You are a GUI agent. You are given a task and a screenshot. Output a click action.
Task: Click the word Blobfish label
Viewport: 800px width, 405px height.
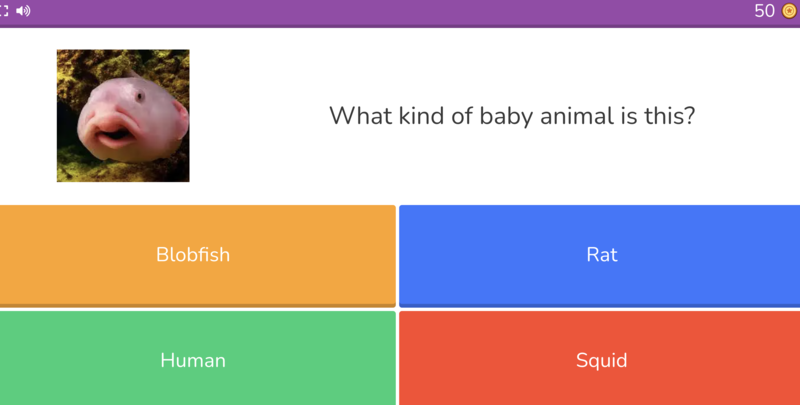(193, 255)
